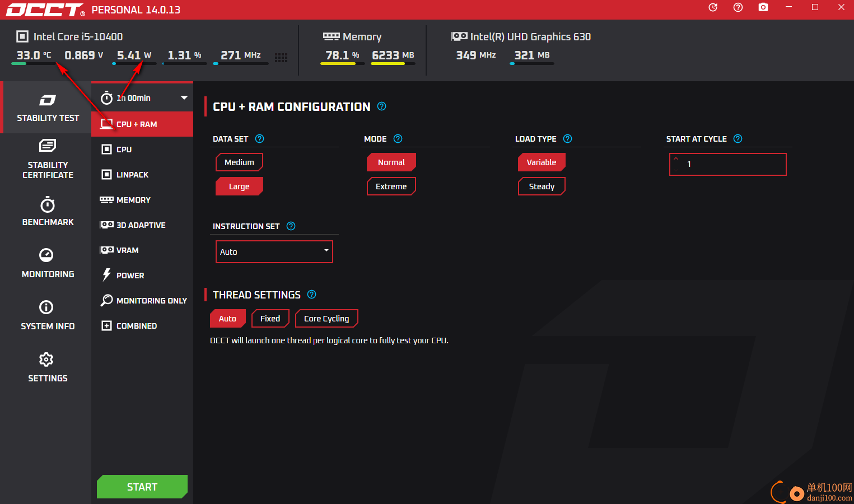
Task: Click the Intel UHD Graphics 630 GPU icon
Action: click(x=459, y=36)
